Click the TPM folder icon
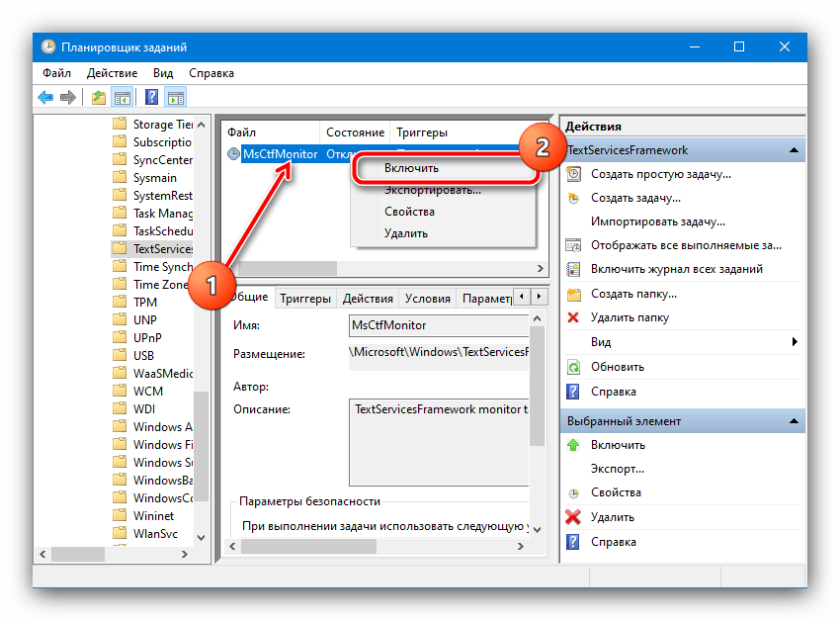840x621 pixels. 120,302
